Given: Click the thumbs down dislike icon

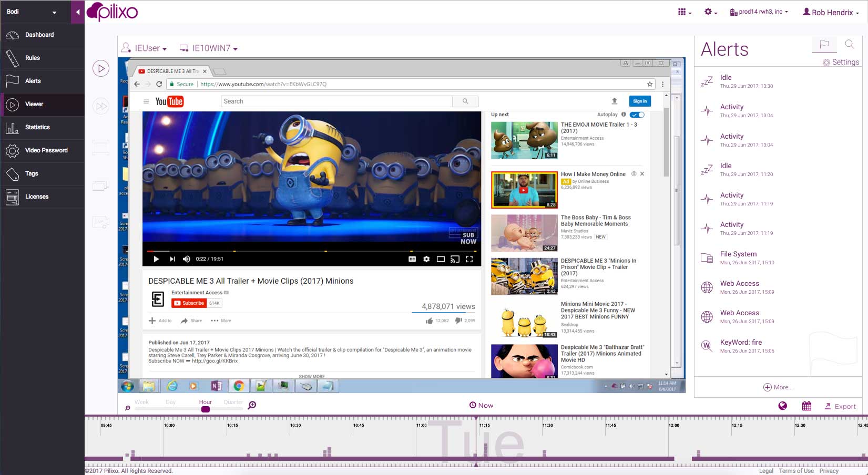Looking at the screenshot, I should pyautogui.click(x=458, y=321).
